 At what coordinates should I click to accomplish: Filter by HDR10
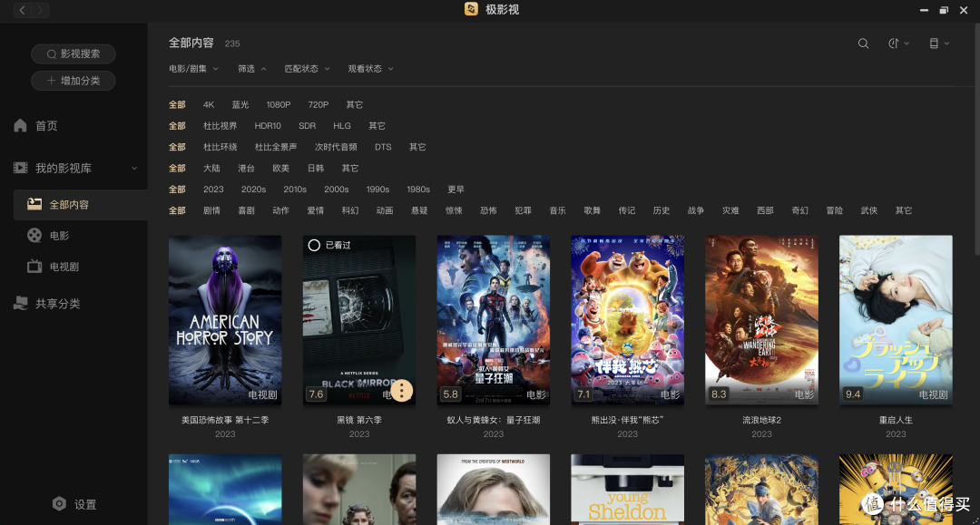[x=268, y=126]
